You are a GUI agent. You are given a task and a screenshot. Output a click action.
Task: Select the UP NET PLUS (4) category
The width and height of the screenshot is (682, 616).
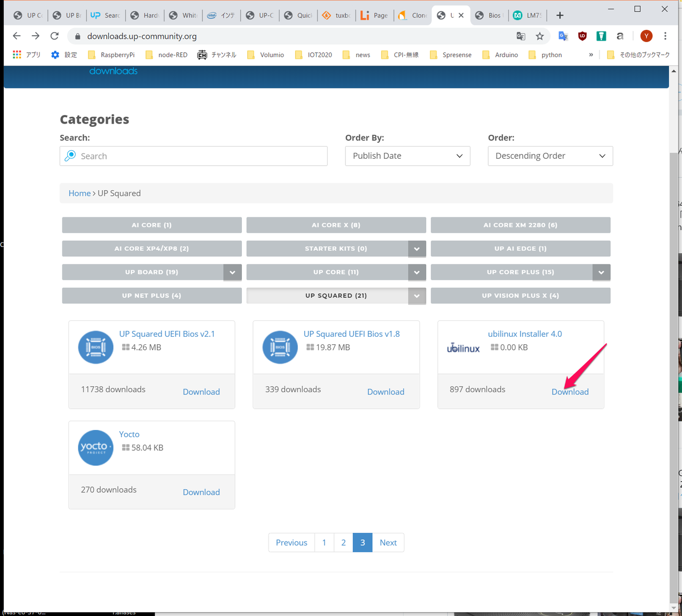(x=152, y=295)
